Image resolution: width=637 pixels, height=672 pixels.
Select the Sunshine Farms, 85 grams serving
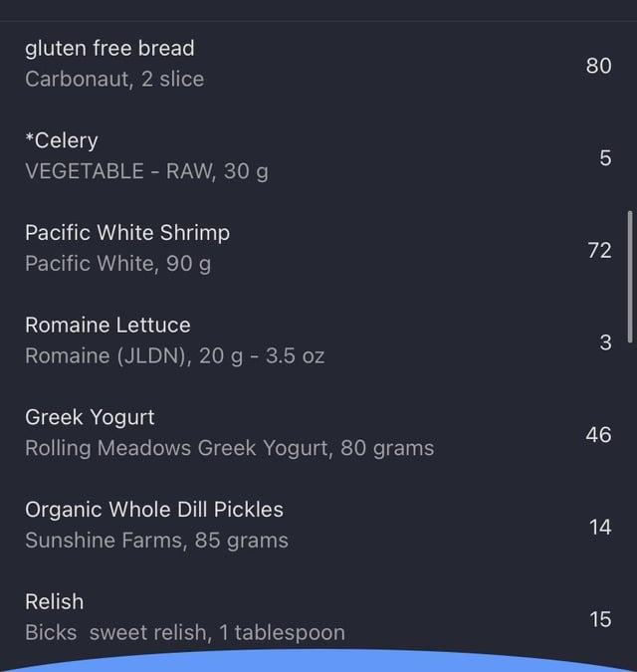coord(156,540)
